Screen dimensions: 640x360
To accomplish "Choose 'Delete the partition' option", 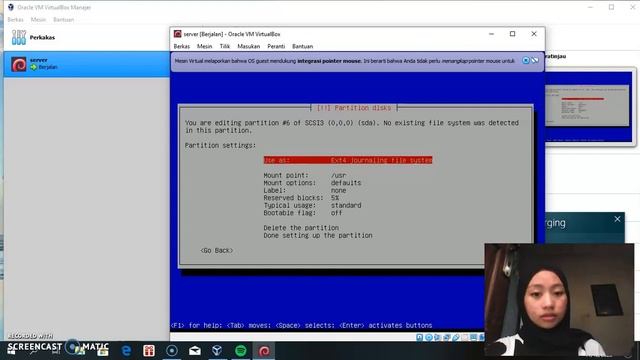I will (x=301, y=228).
